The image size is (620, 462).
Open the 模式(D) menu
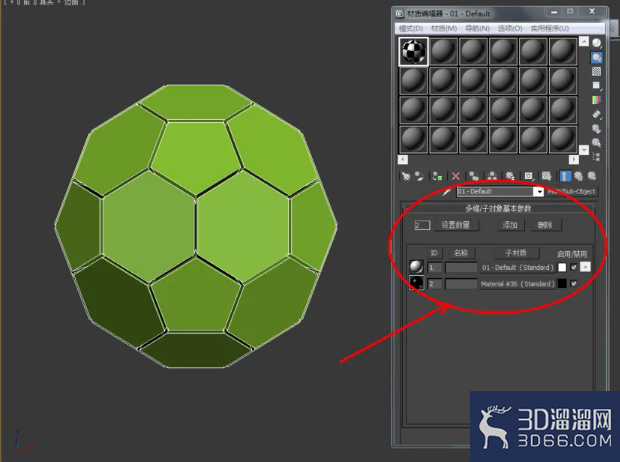411,28
